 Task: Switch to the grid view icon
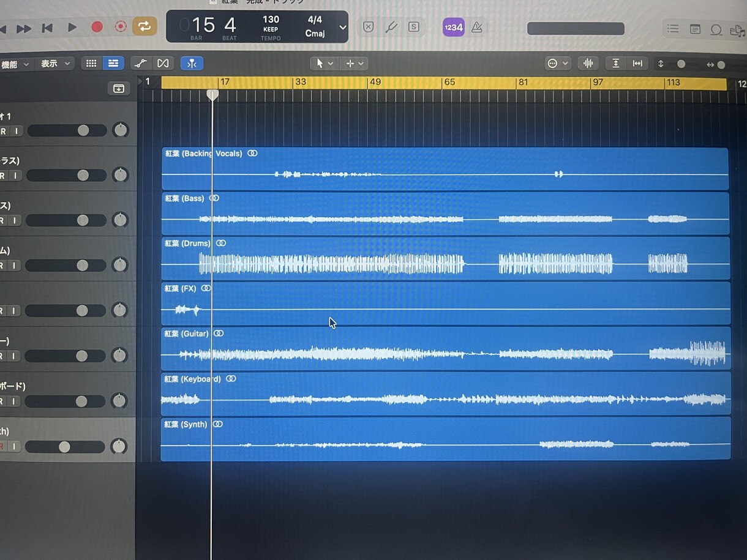tap(91, 63)
